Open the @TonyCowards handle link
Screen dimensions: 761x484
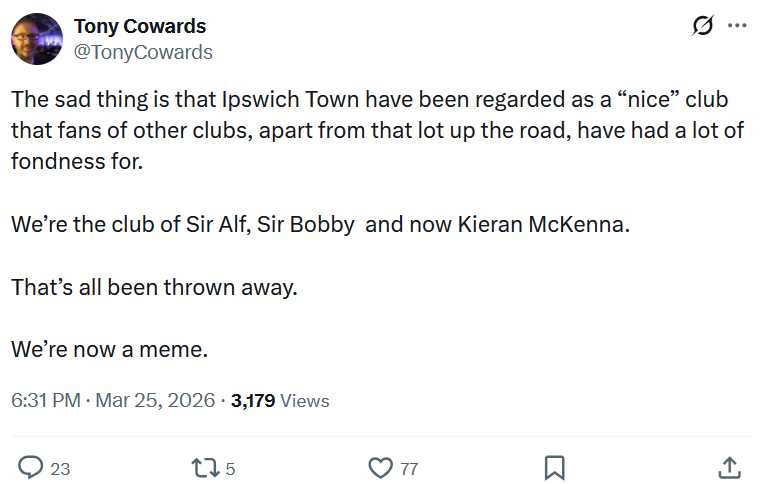click(x=143, y=52)
